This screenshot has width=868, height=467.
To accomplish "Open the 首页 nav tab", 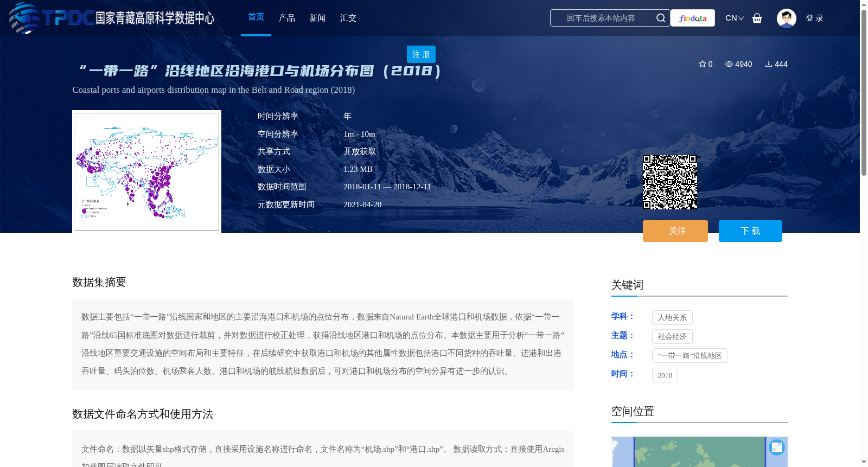I will pos(256,17).
